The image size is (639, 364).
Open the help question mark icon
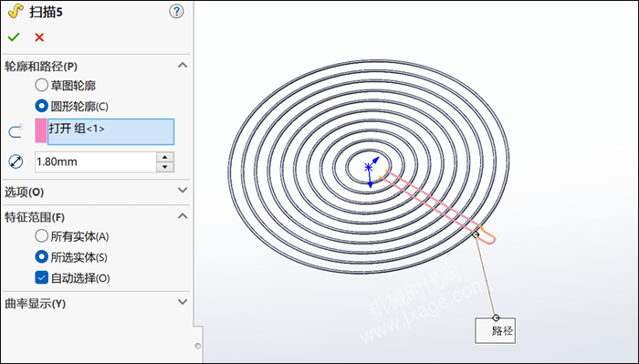pyautogui.click(x=176, y=11)
